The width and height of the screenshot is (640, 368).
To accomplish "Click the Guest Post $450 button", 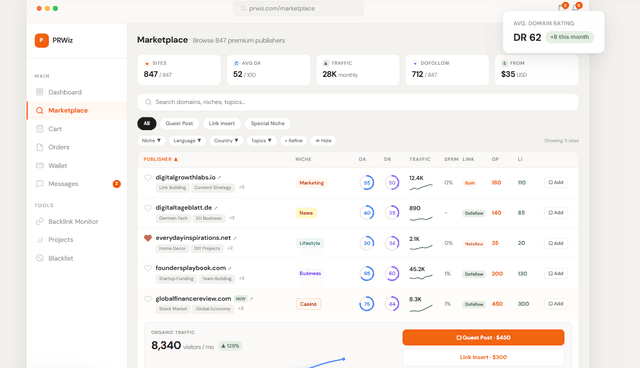I will click(x=483, y=337).
